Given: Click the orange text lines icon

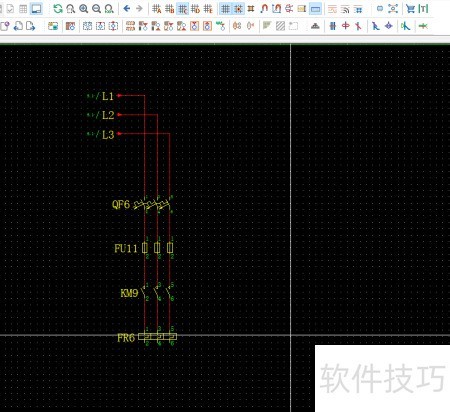Looking at the screenshot, I should (332, 9).
